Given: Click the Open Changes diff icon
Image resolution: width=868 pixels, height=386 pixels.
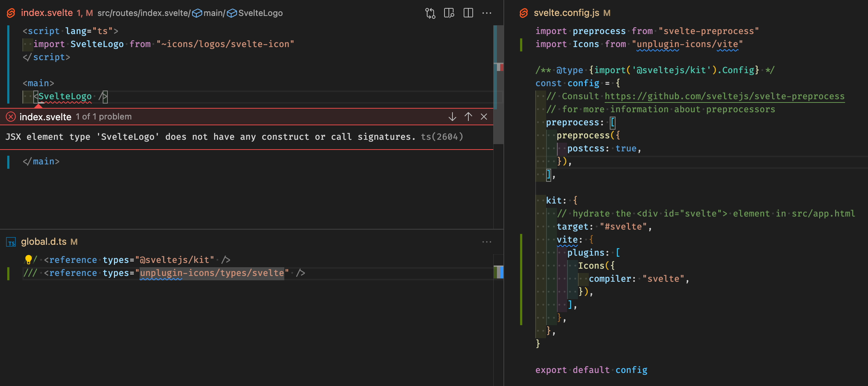Looking at the screenshot, I should pos(430,13).
